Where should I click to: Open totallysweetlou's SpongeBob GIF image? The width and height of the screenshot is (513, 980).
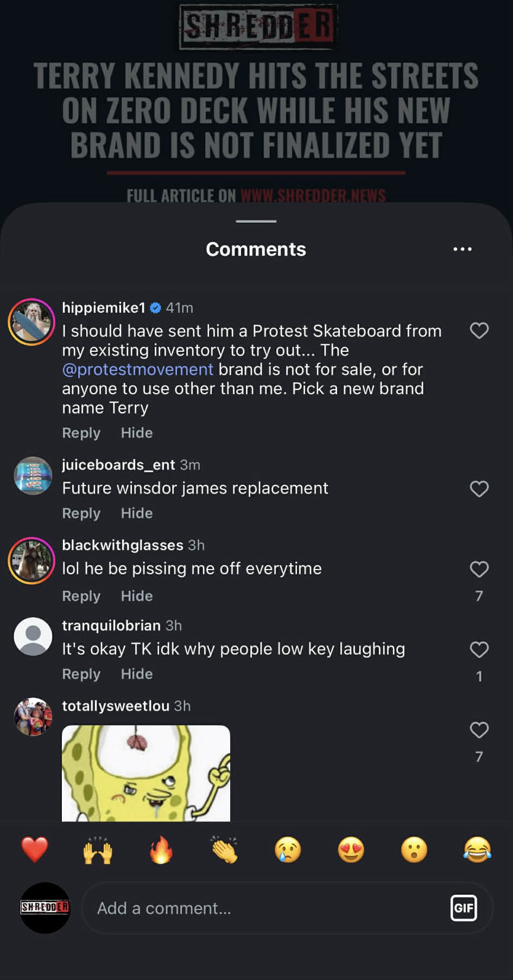[x=146, y=773]
